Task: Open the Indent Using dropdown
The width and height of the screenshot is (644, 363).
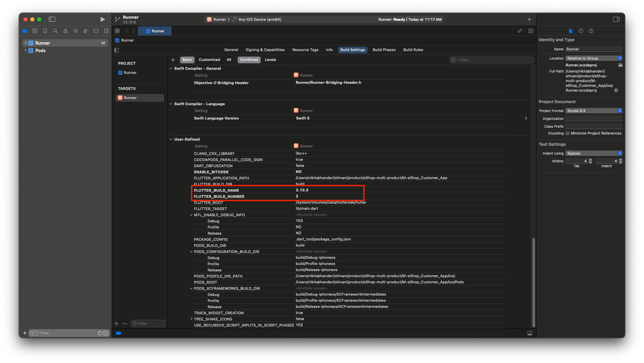Action: [594, 153]
